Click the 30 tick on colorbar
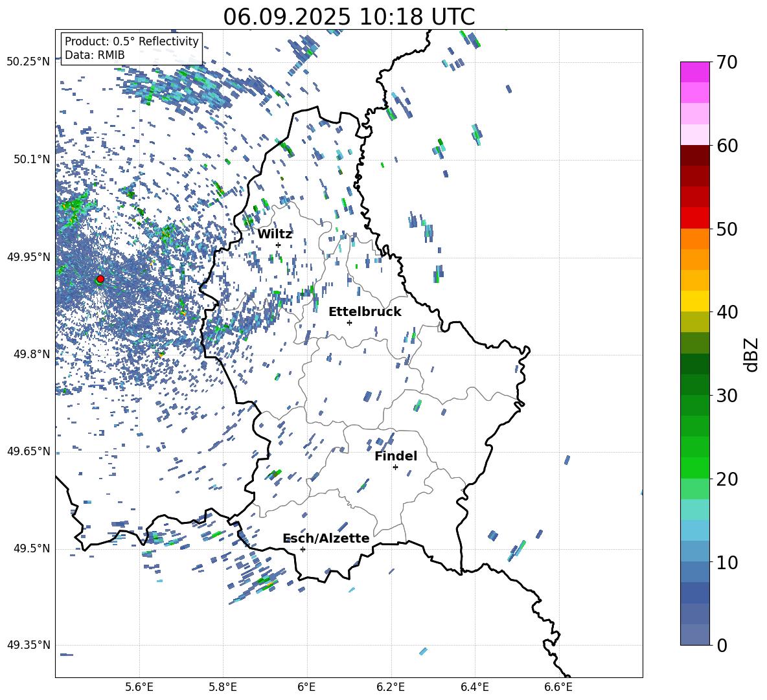The height and width of the screenshot is (700, 767). click(727, 396)
